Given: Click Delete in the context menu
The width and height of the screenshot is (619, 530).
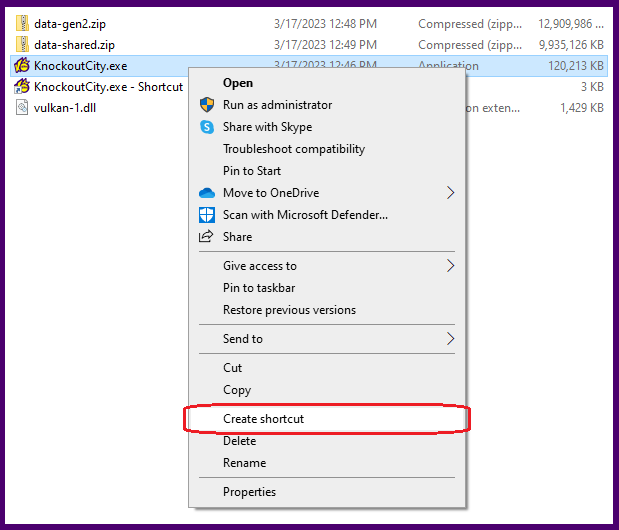Looking at the screenshot, I should (239, 441).
